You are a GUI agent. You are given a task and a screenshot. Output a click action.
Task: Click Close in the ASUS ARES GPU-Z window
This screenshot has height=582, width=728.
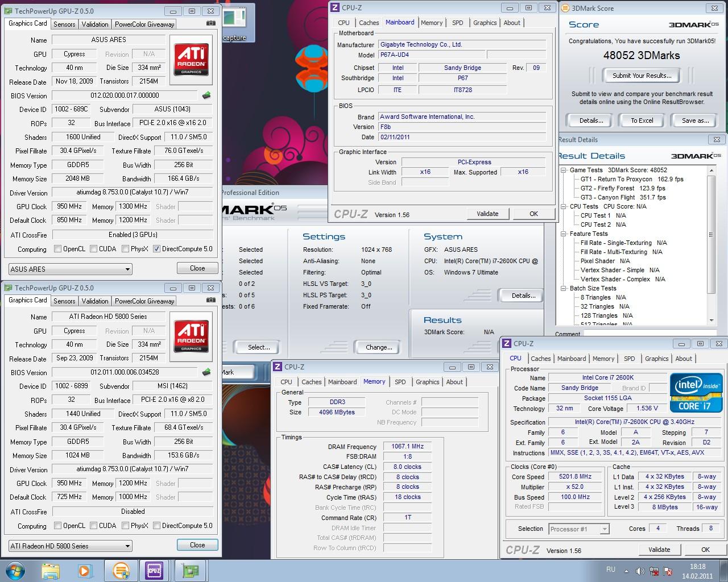pos(197,268)
